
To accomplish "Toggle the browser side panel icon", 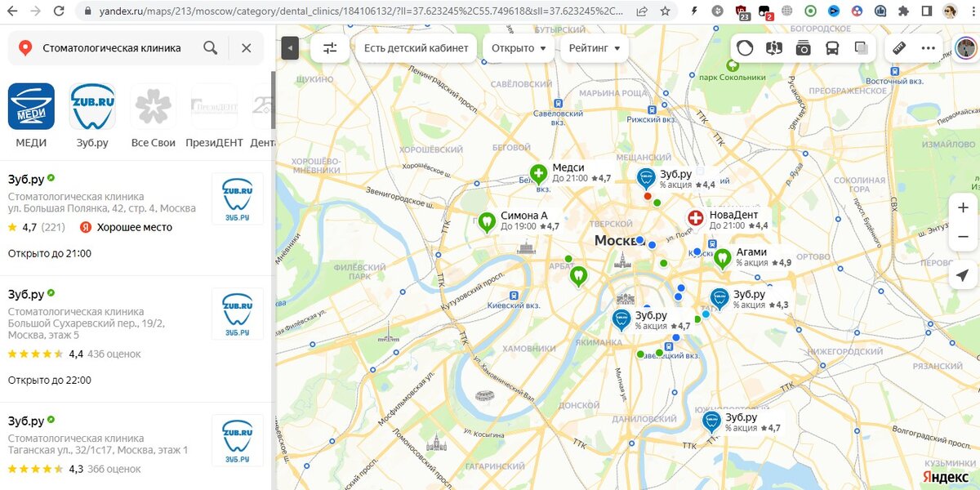I will pyautogui.click(x=927, y=11).
